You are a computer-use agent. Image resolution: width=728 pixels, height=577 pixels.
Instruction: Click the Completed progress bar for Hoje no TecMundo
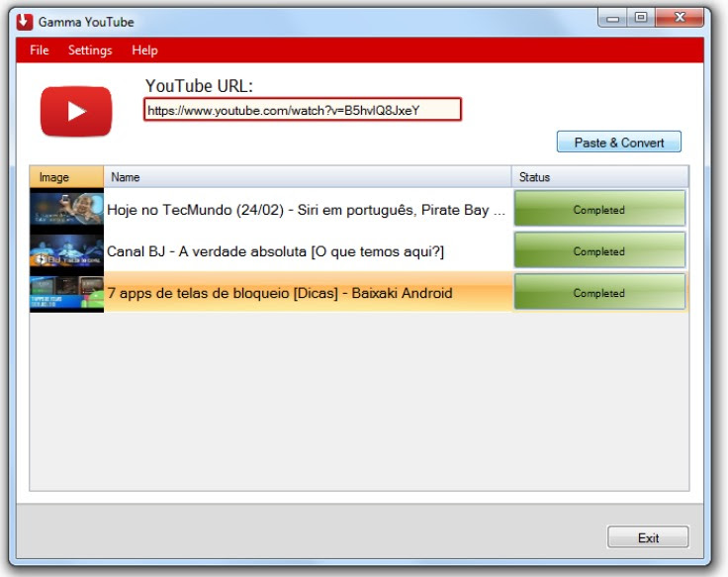coord(599,209)
